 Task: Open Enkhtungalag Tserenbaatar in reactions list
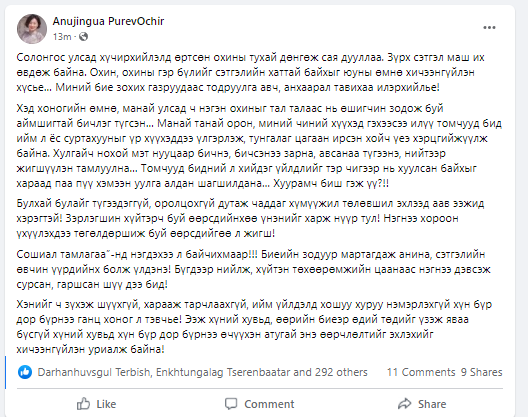(x=223, y=372)
